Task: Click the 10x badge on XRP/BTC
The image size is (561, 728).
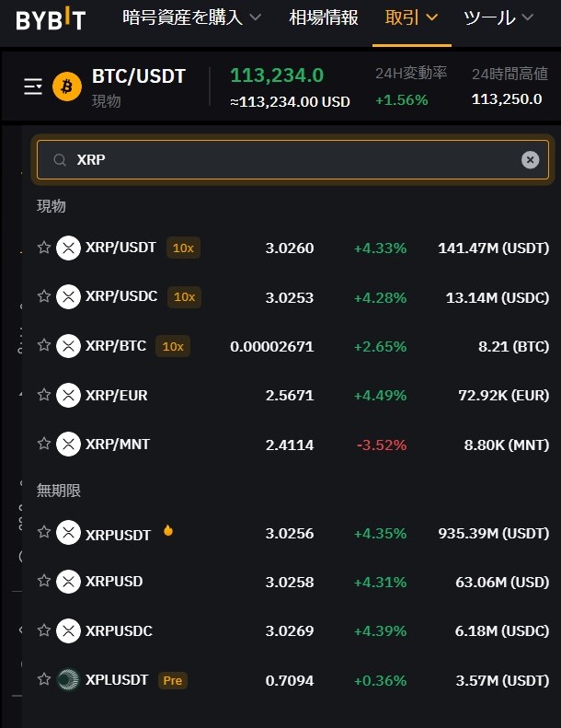Action: click(x=173, y=346)
